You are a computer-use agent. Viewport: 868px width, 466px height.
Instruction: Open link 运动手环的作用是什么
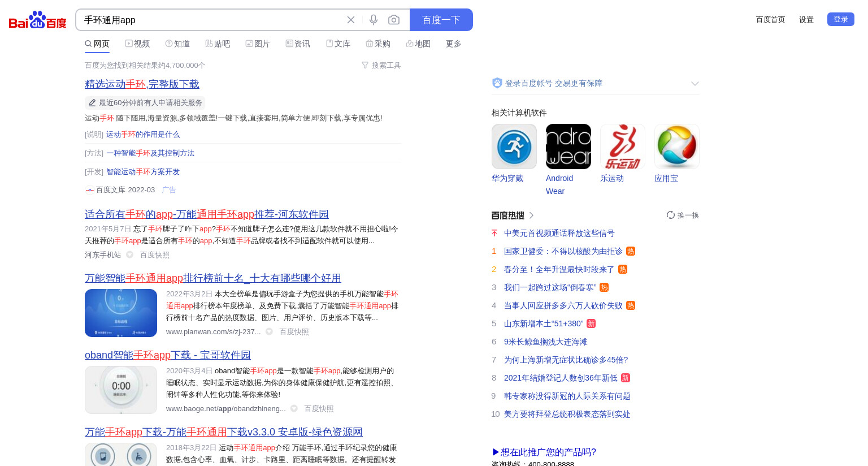click(x=143, y=135)
